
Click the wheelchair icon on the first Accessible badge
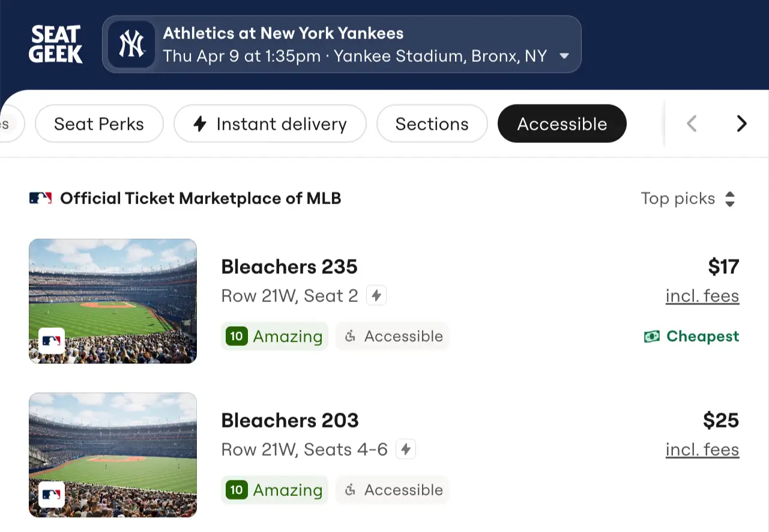351,336
